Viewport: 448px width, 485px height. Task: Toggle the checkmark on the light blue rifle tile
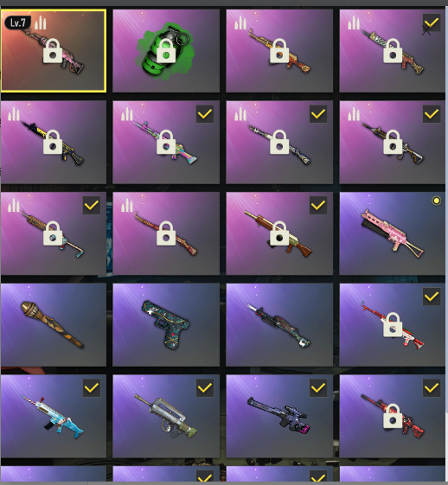click(x=92, y=388)
